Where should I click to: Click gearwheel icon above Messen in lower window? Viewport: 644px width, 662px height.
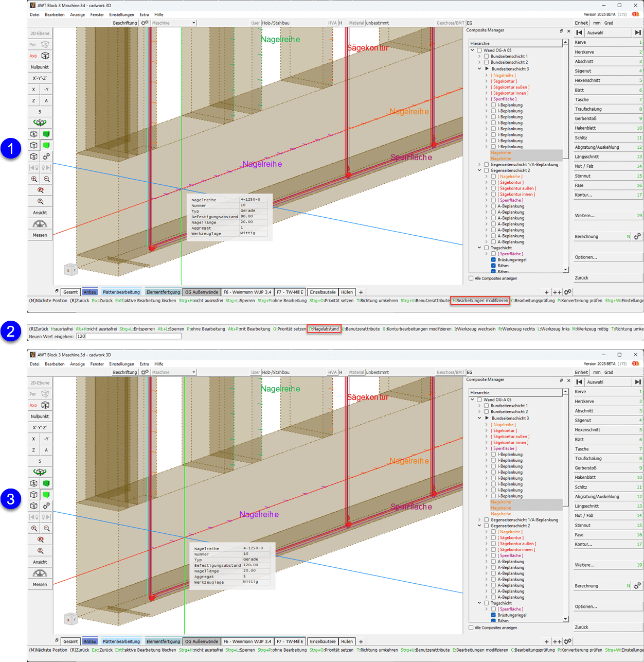coord(40,573)
